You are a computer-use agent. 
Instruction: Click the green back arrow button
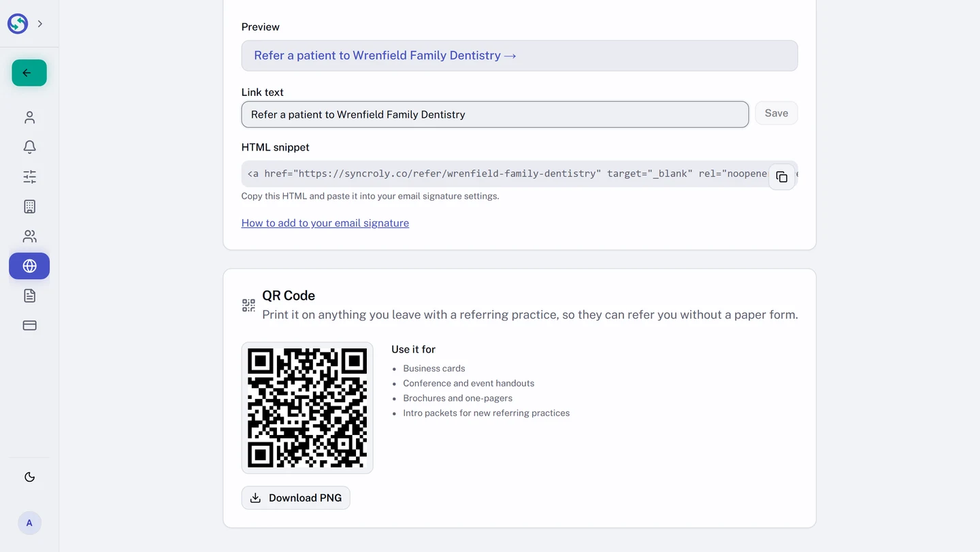[29, 73]
